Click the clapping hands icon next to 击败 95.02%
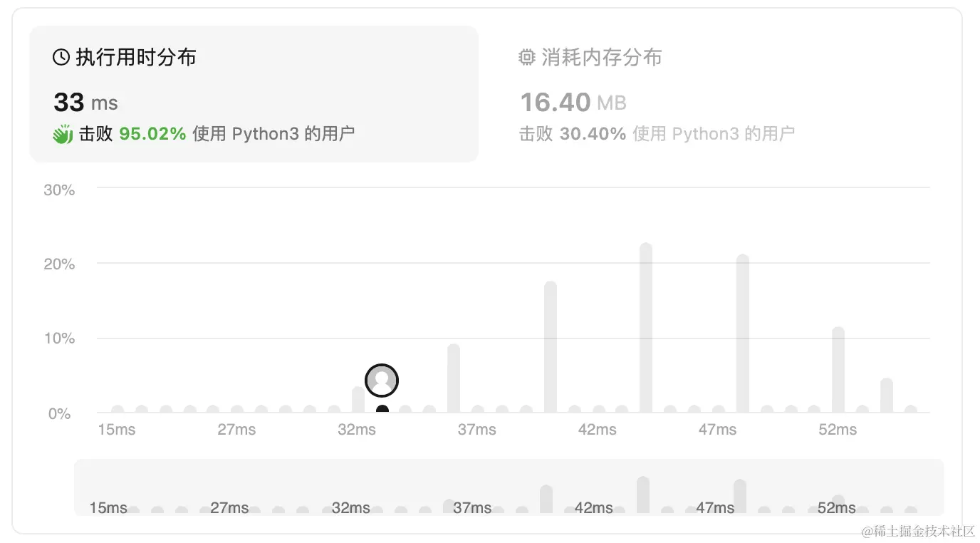Screen dimensions: 980x543 [x=63, y=134]
